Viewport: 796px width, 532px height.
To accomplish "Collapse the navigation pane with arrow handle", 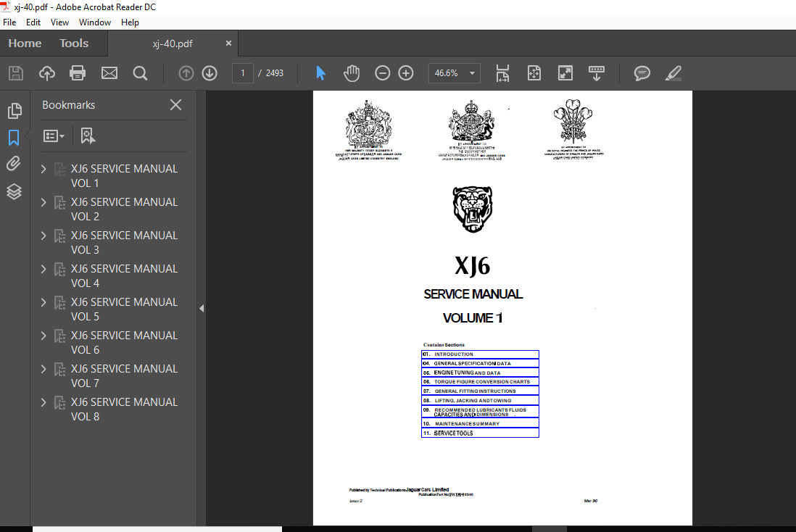I will (202, 308).
